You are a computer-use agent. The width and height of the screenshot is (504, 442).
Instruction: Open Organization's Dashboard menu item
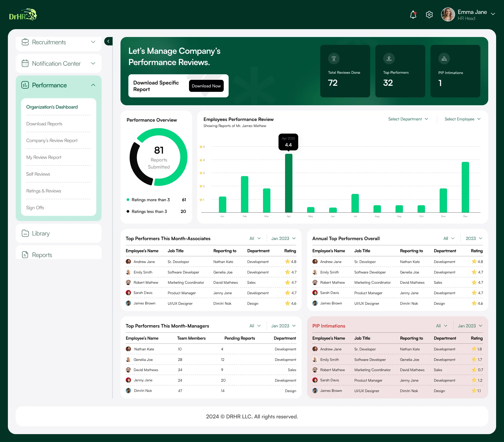pyautogui.click(x=52, y=107)
